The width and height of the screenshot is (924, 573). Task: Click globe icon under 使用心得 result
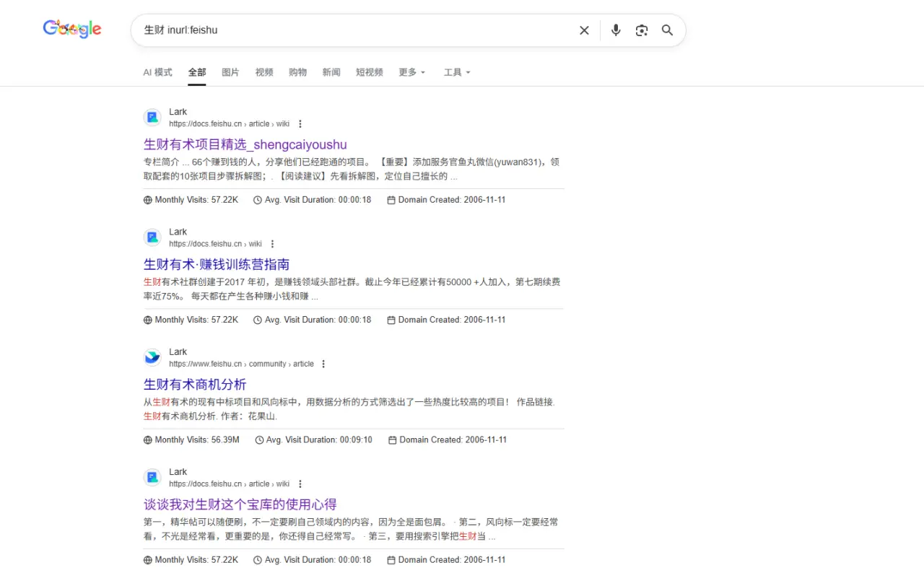click(x=148, y=560)
